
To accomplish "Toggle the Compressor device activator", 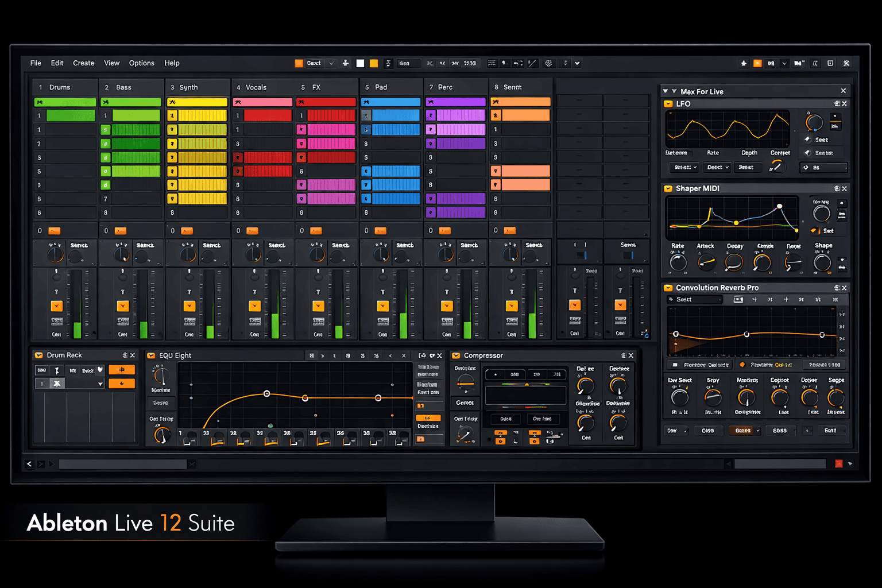I will point(455,355).
